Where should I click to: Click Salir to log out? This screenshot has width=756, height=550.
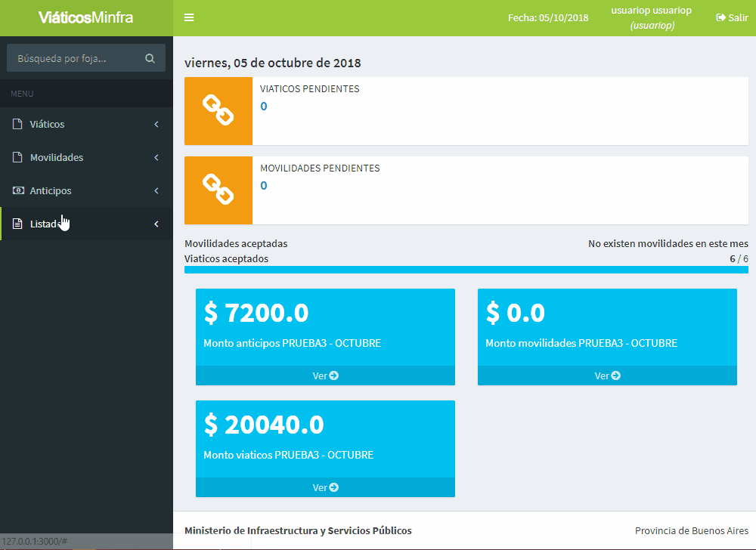732,18
